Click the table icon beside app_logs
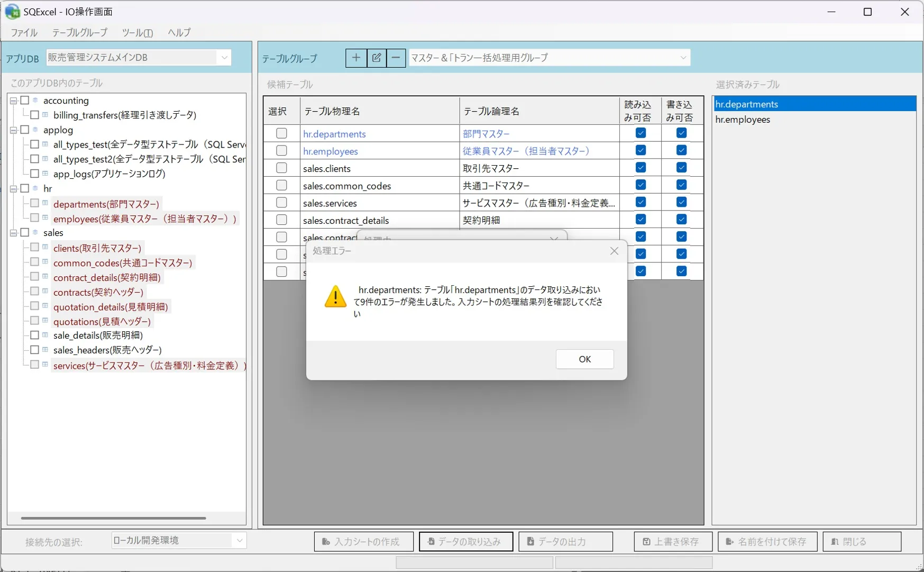 pos(45,174)
